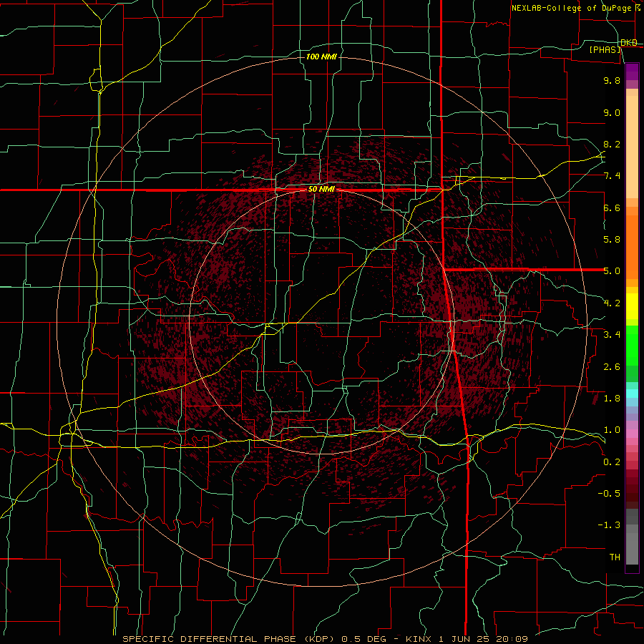This screenshot has width=644, height=644.
Task: Click the pink segment near 1.0
Action: tap(632, 434)
